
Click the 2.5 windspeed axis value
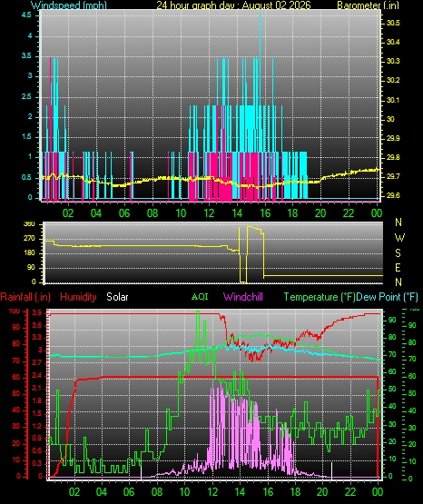click(27, 96)
